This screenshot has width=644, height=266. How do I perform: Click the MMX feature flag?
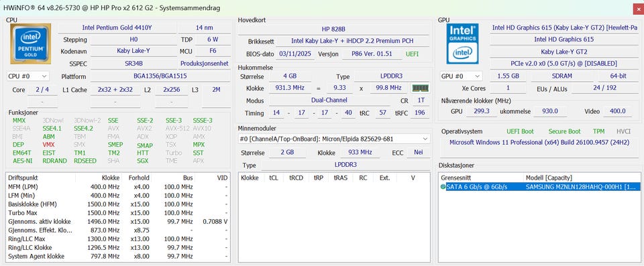pyautogui.click(x=19, y=121)
